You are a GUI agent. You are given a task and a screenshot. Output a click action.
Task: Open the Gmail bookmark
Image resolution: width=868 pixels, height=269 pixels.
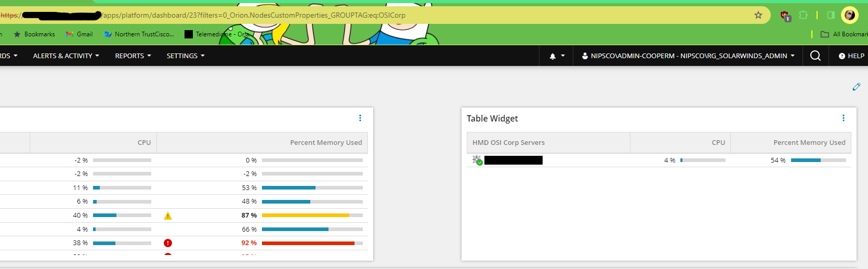point(79,34)
